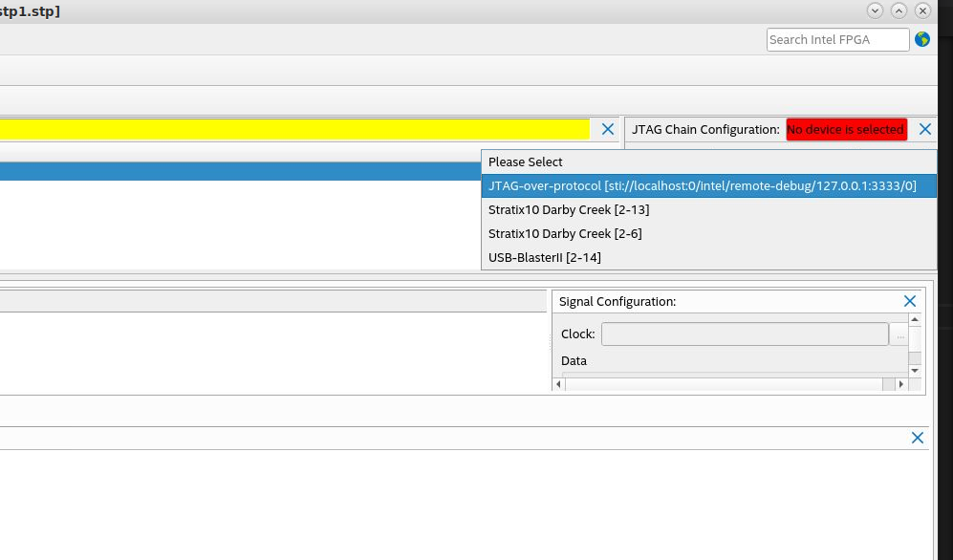Close the yellow status message bar
This screenshot has width=953, height=560.
point(608,129)
